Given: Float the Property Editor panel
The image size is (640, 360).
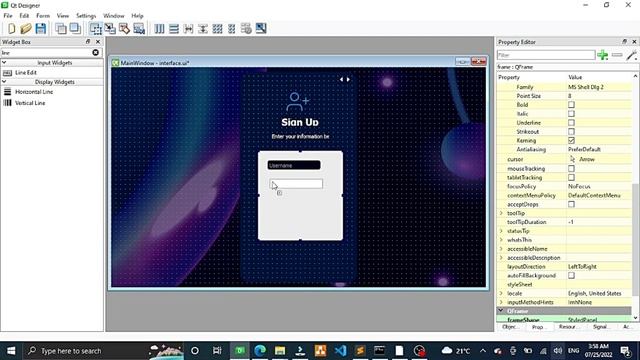Looking at the screenshot, I should pos(624,42).
